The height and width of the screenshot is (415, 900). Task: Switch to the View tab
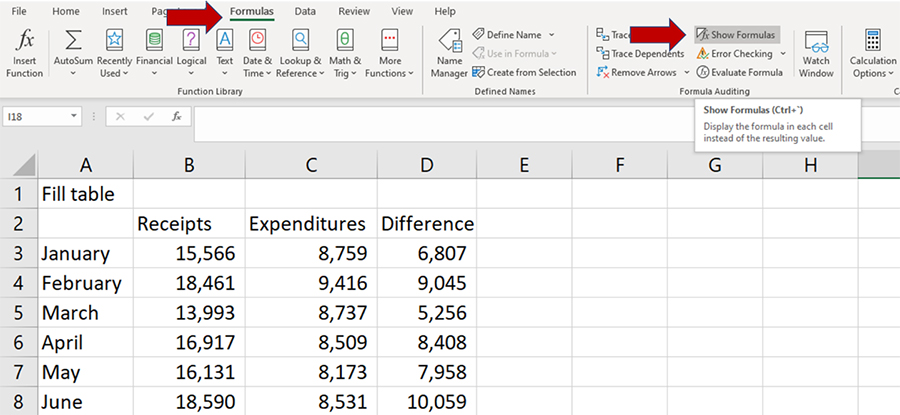point(402,11)
